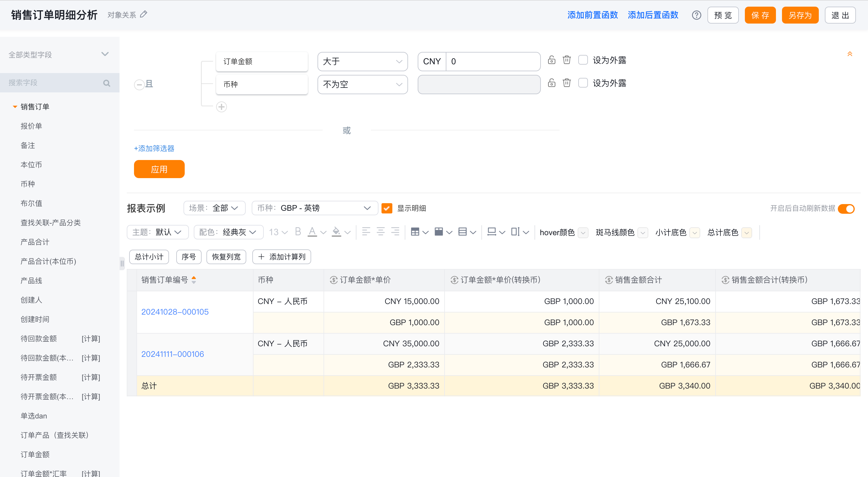Open the help question mark icon

coord(696,15)
